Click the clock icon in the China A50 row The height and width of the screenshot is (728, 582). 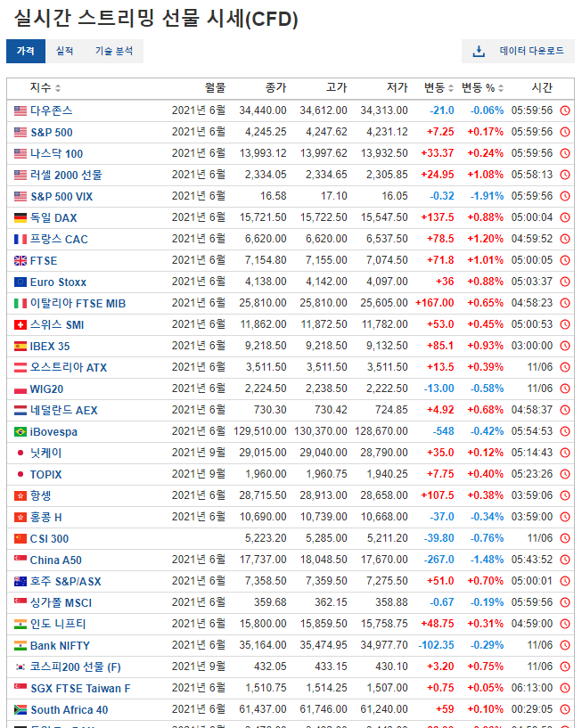click(x=565, y=560)
